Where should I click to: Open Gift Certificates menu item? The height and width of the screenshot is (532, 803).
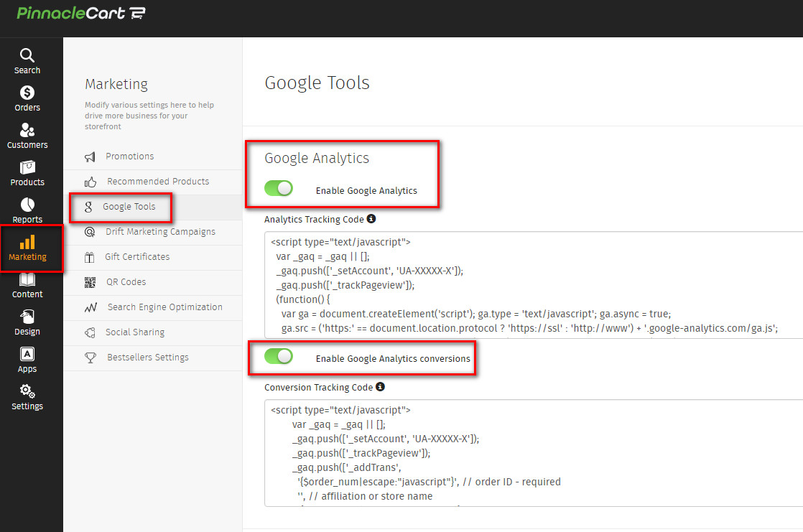coord(152,257)
